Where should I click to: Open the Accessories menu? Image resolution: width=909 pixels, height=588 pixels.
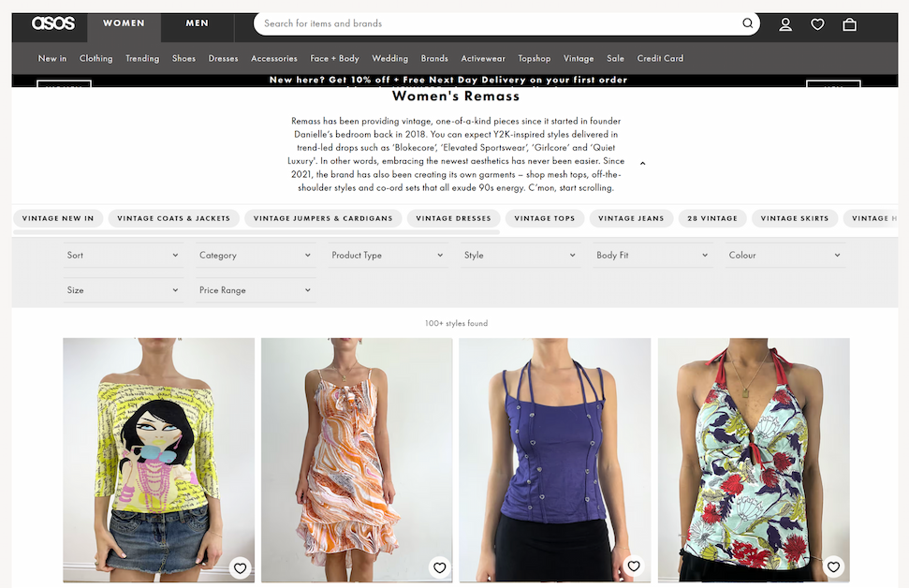(x=274, y=59)
